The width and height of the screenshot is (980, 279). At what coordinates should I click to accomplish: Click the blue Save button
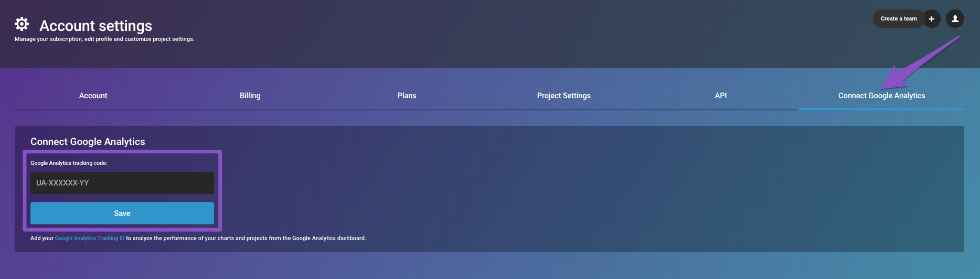(122, 213)
